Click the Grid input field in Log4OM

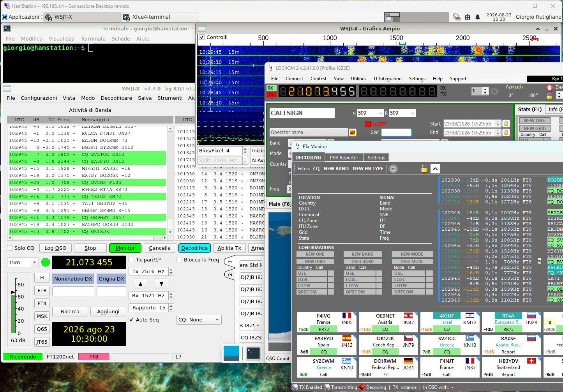click(396, 132)
